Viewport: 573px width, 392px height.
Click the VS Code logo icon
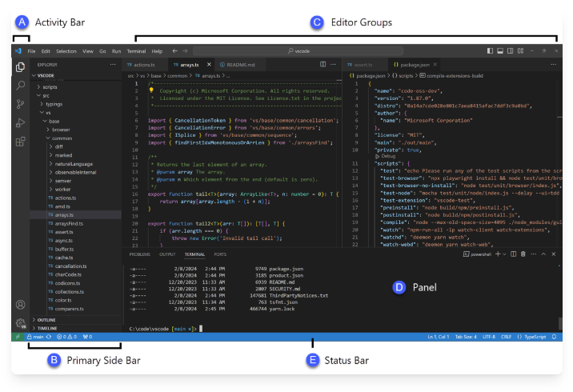pos(18,51)
